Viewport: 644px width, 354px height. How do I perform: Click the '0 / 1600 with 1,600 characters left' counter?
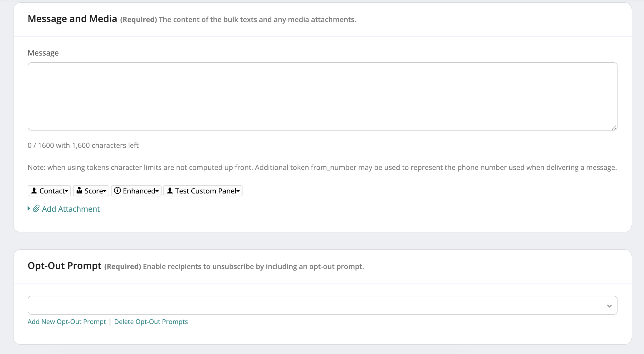pos(83,145)
